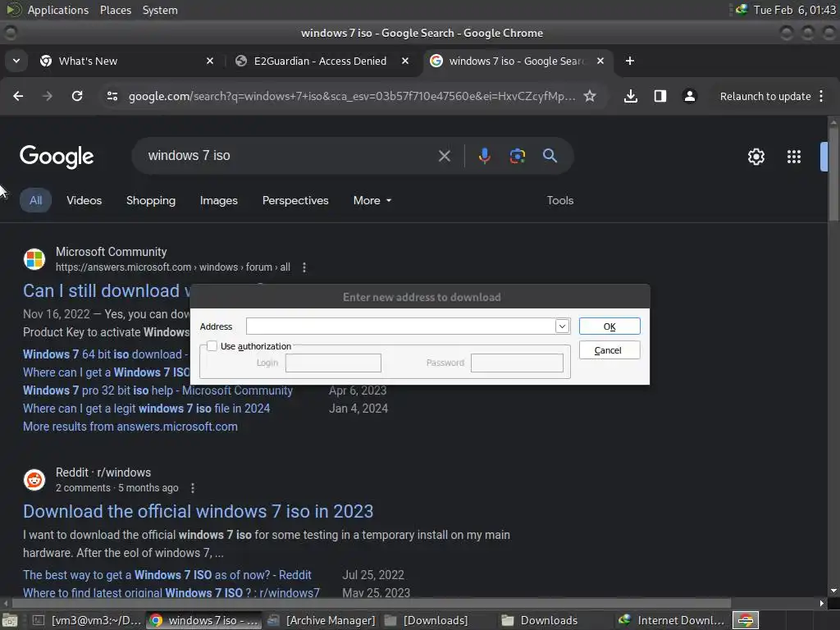Open more options for Reddit result
The image size is (840, 630).
coord(193,488)
